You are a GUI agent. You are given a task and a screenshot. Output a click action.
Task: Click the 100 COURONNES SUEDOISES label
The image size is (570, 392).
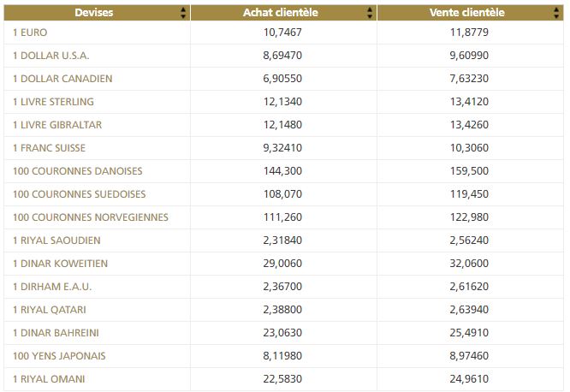pos(80,194)
